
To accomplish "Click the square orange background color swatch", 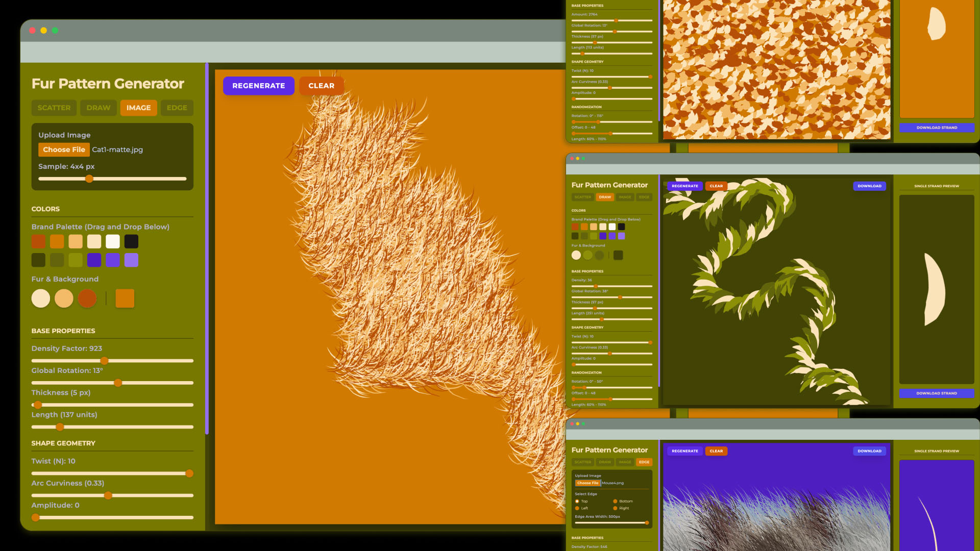I will [125, 298].
